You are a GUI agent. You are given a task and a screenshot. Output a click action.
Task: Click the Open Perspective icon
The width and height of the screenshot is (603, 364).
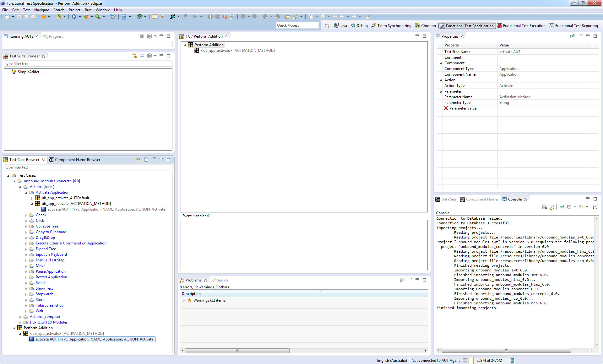(x=327, y=26)
